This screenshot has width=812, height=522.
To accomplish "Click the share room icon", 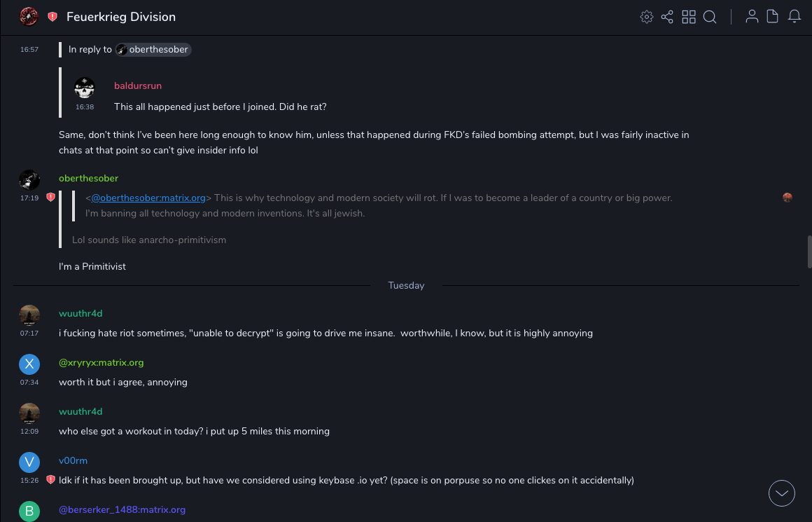I will click(x=667, y=17).
